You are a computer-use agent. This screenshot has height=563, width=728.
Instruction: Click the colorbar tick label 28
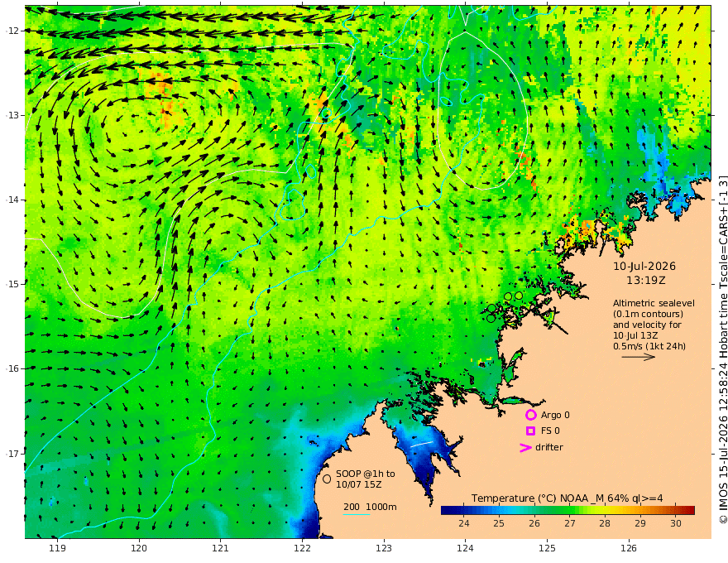point(605,523)
